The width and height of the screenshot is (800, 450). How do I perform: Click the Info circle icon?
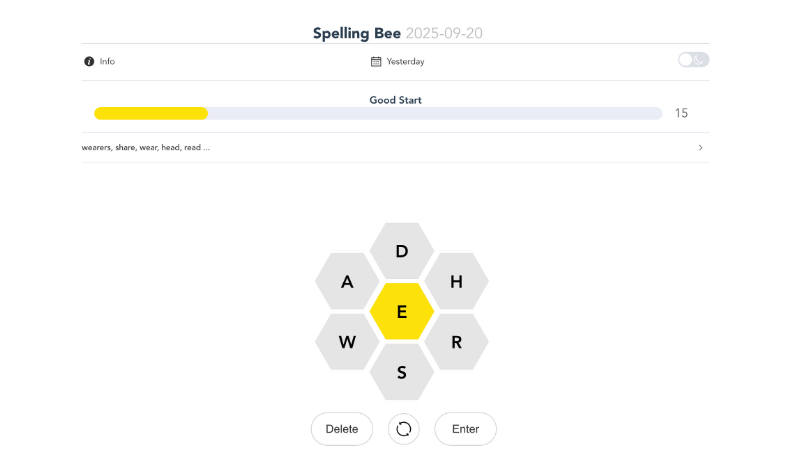(x=89, y=62)
